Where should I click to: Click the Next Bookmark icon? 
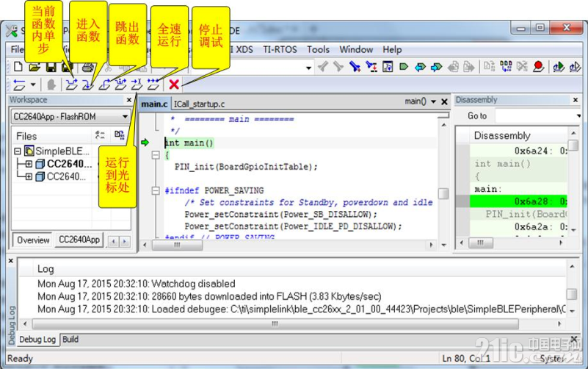pyautogui.click(x=436, y=67)
